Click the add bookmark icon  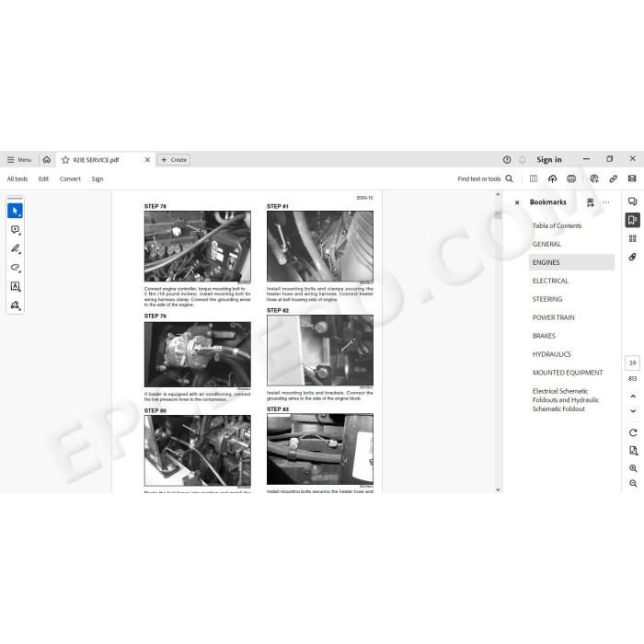pyautogui.click(x=591, y=202)
